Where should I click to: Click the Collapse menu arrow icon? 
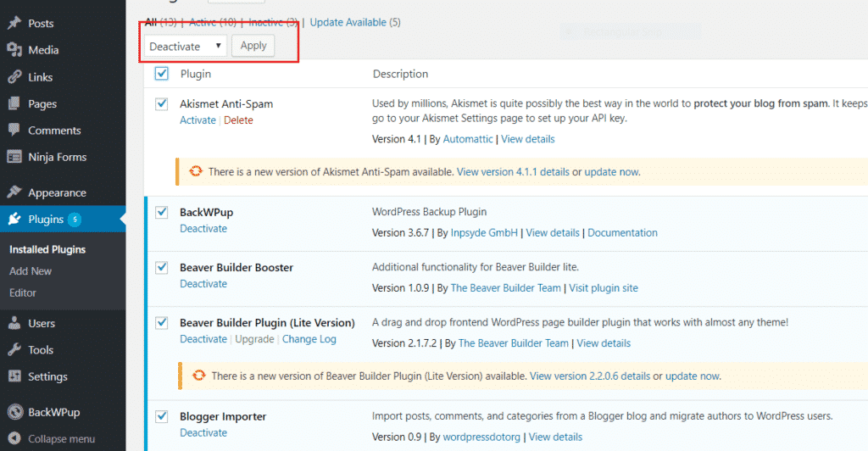[x=15, y=438]
